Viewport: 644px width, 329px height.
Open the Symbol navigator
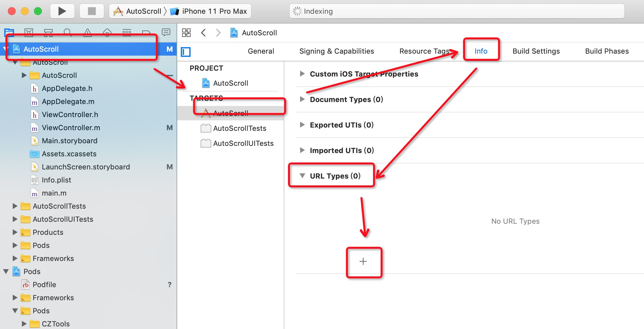pos(48,32)
